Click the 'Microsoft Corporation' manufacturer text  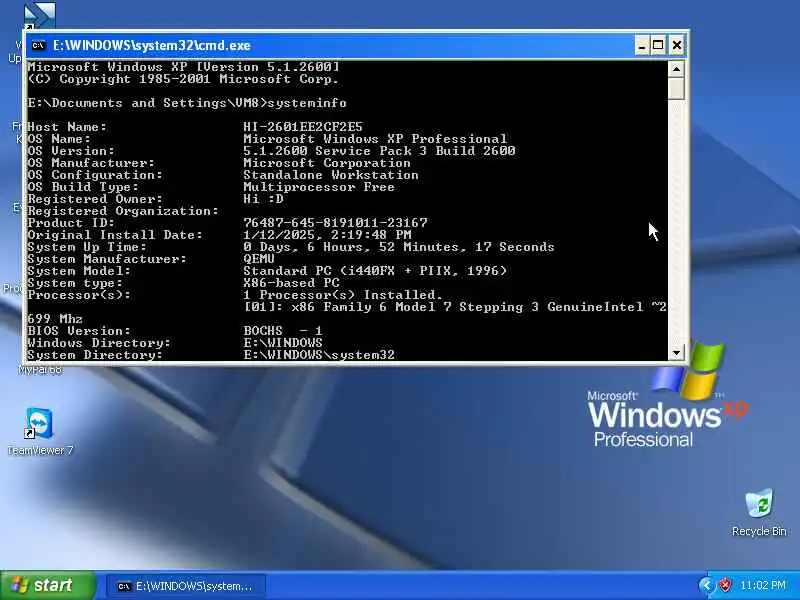point(327,163)
